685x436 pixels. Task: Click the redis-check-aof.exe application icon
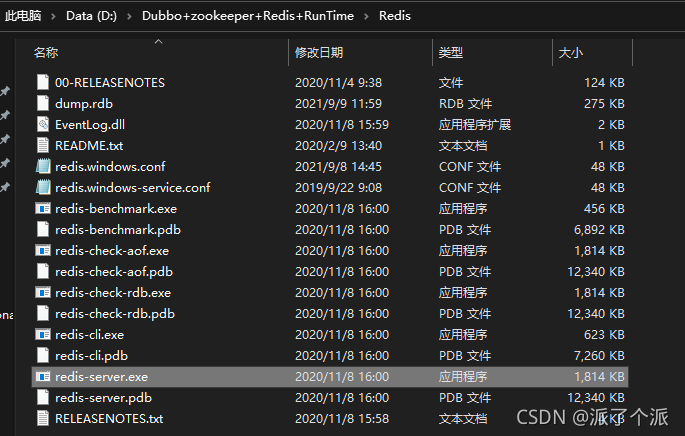point(43,251)
